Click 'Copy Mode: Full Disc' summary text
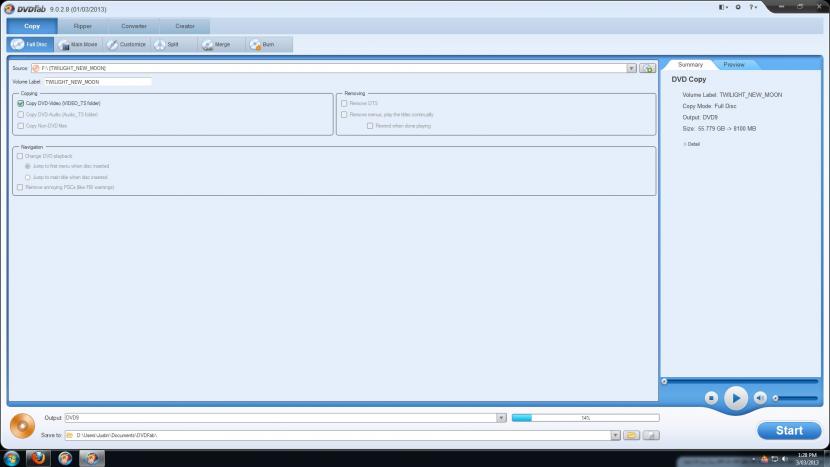 point(709,106)
